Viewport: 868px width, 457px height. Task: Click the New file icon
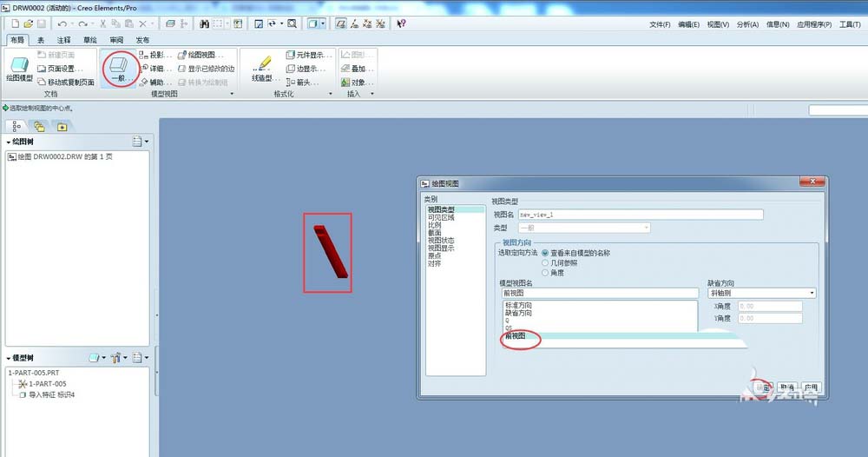pos(15,23)
